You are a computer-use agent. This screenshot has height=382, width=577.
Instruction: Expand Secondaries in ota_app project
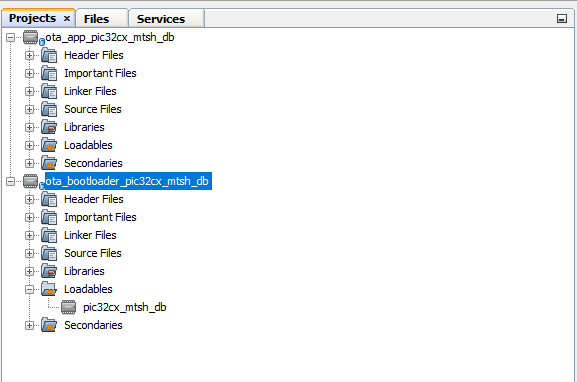coord(29,163)
